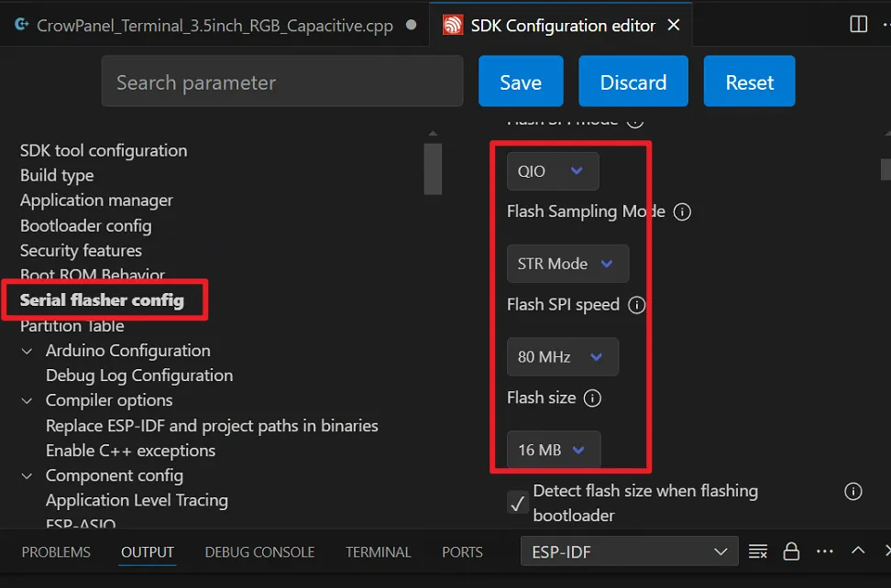Clear the output panel with list icon
Image resolution: width=891 pixels, height=588 pixels.
click(758, 551)
